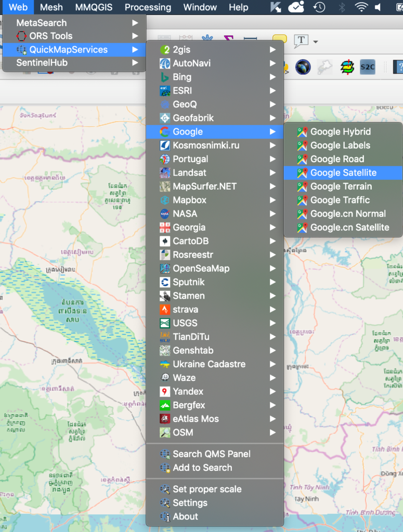Click the cloud checkmark status icon

click(x=296, y=7)
